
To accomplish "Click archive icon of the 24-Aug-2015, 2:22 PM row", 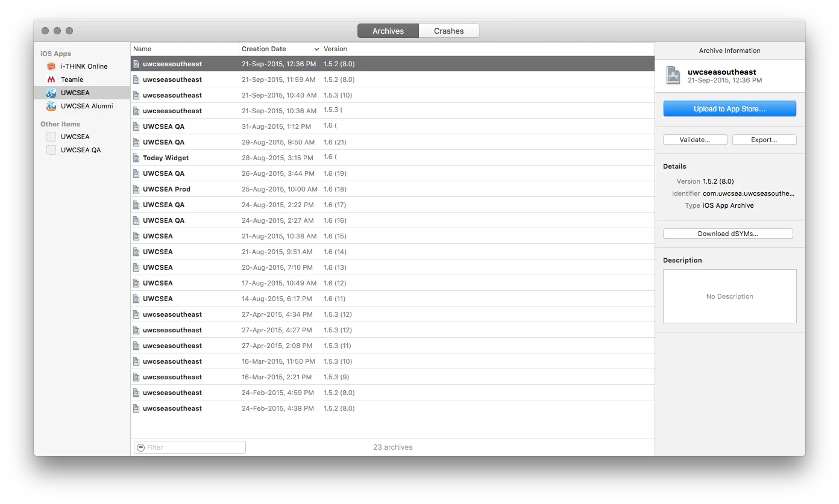I will 136,205.
